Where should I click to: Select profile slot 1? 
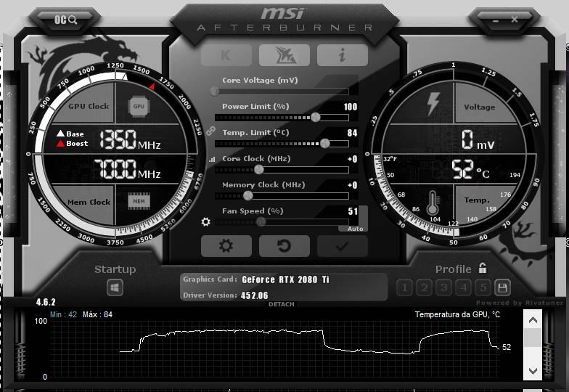(404, 288)
